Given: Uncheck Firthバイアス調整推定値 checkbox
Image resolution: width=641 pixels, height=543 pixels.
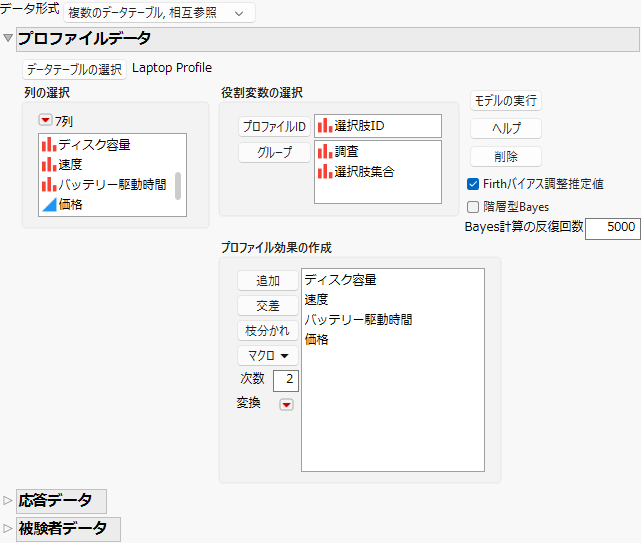Looking at the screenshot, I should pos(473,184).
